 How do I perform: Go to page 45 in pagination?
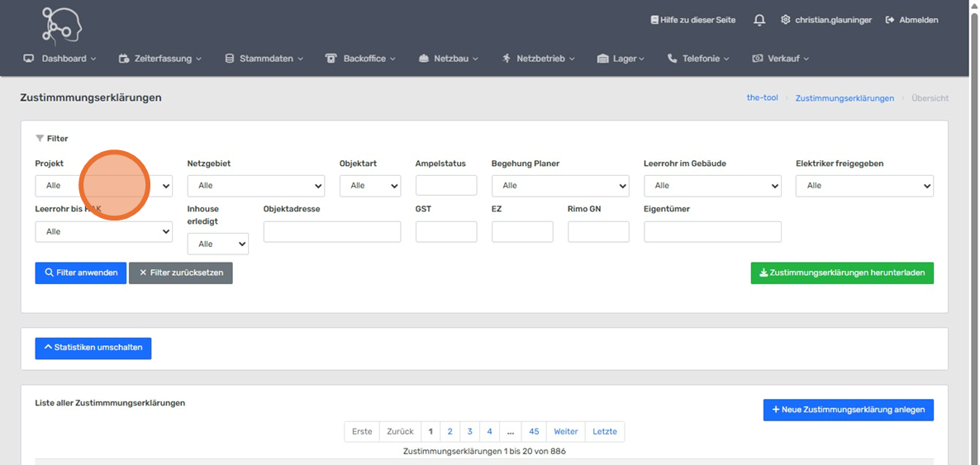(x=534, y=431)
